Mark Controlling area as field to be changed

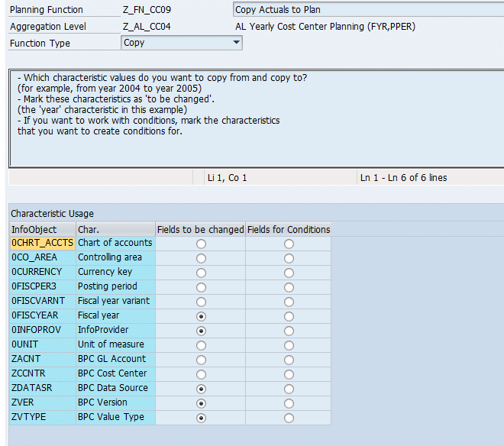point(201,258)
